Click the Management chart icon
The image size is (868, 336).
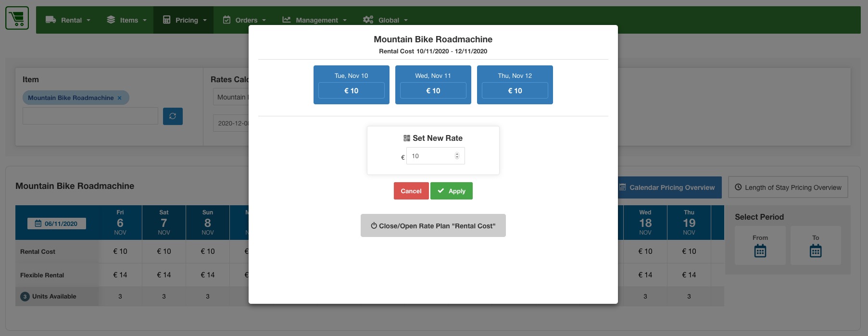287,20
